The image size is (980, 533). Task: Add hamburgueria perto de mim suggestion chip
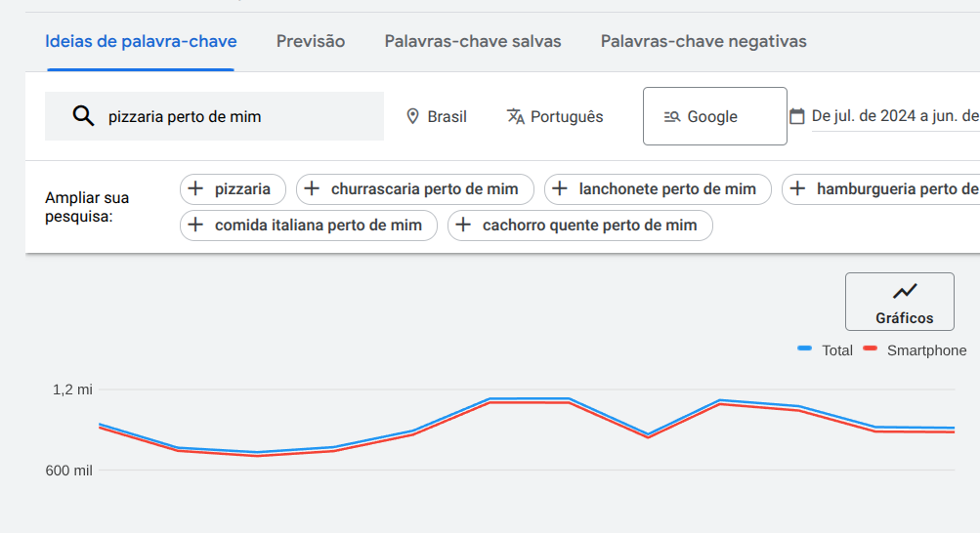(x=881, y=189)
